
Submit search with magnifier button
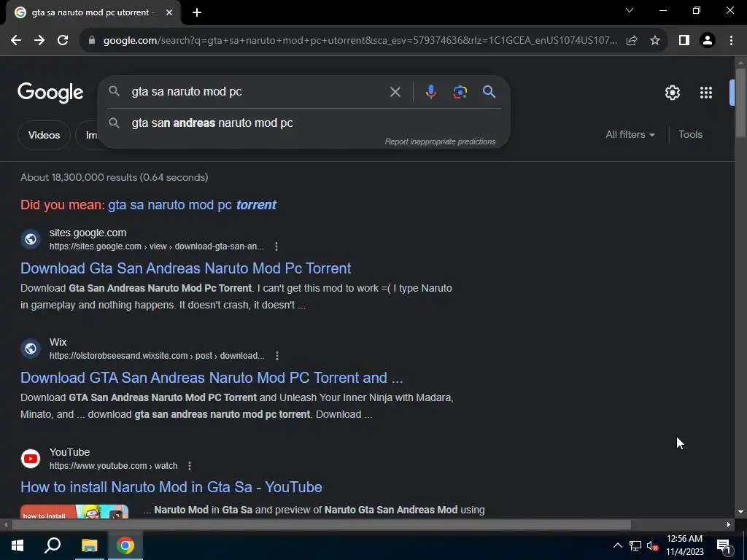pyautogui.click(x=489, y=92)
